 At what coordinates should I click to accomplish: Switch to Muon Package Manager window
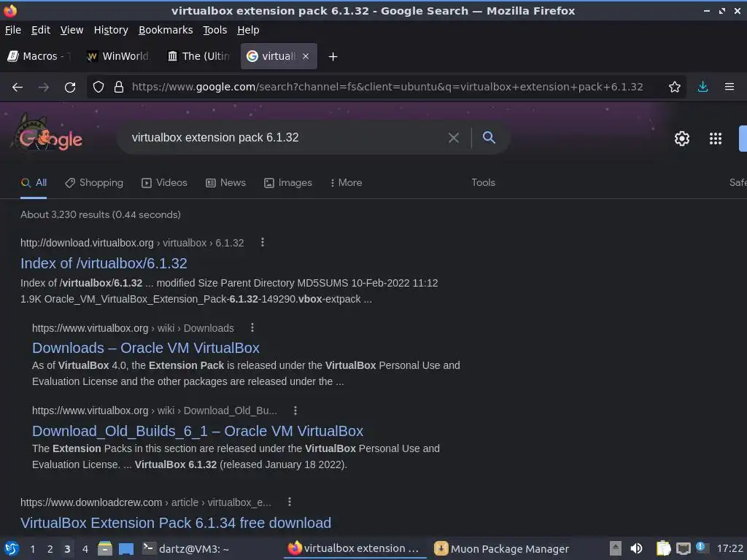(501, 549)
